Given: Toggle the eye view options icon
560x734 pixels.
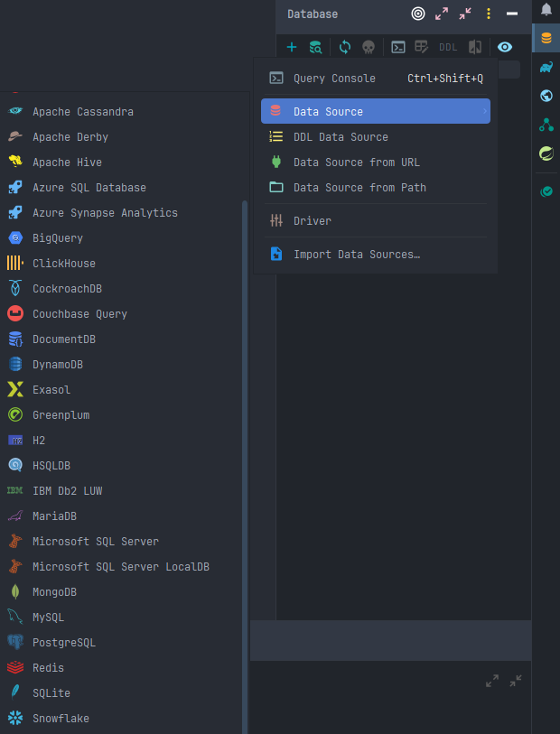Looking at the screenshot, I should click(x=504, y=47).
